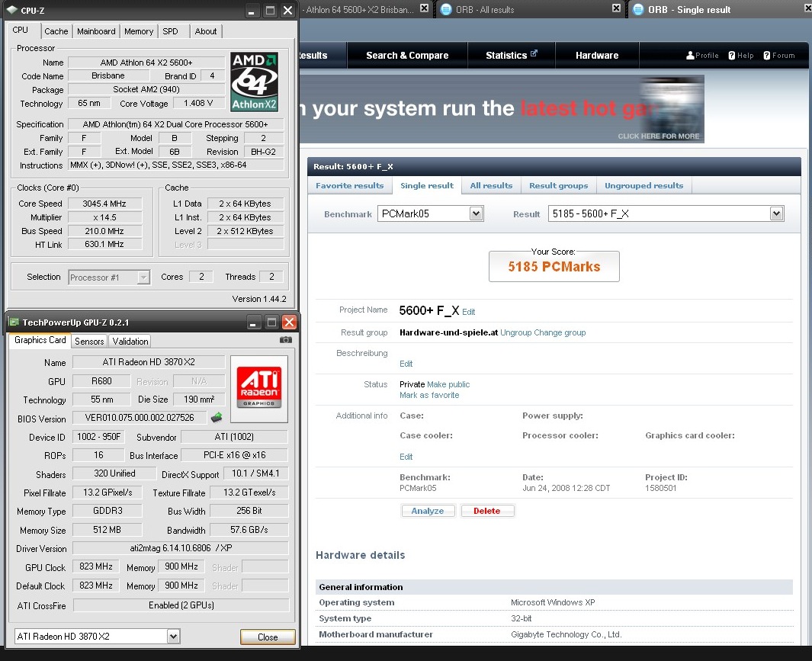Click the BIOS save chip icon in GPU-Z
The width and height of the screenshot is (812, 661).
[x=217, y=417]
